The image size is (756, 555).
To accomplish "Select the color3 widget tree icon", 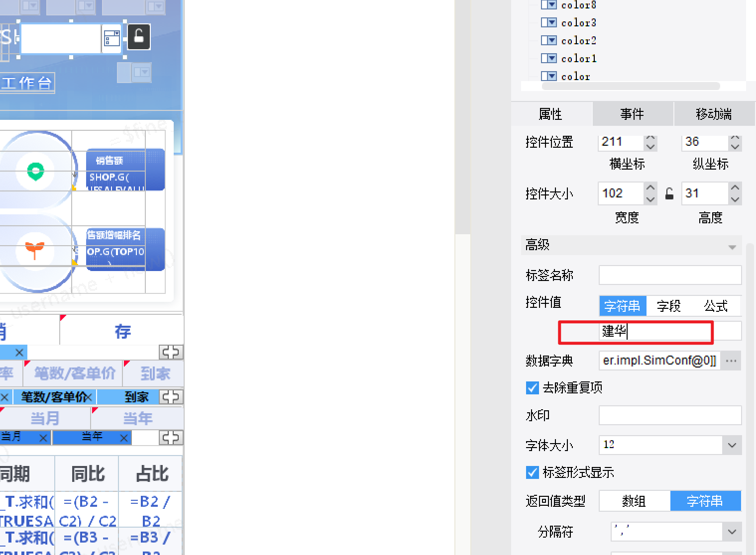I will point(548,22).
